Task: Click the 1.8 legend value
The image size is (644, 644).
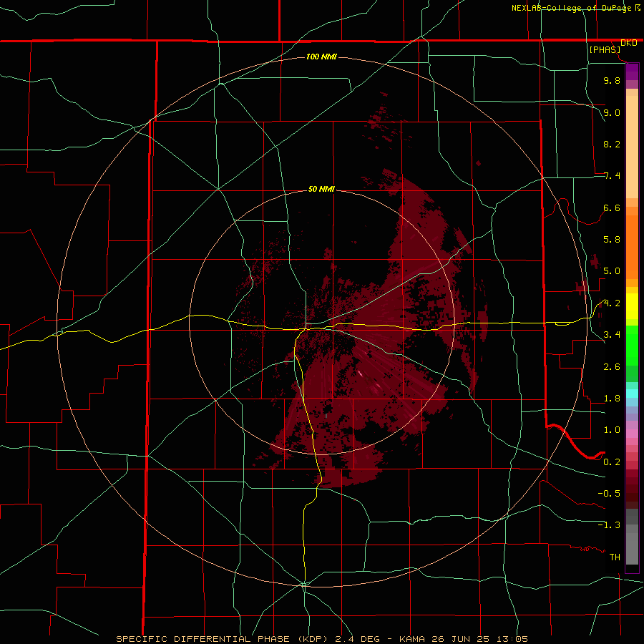Action: click(x=612, y=399)
